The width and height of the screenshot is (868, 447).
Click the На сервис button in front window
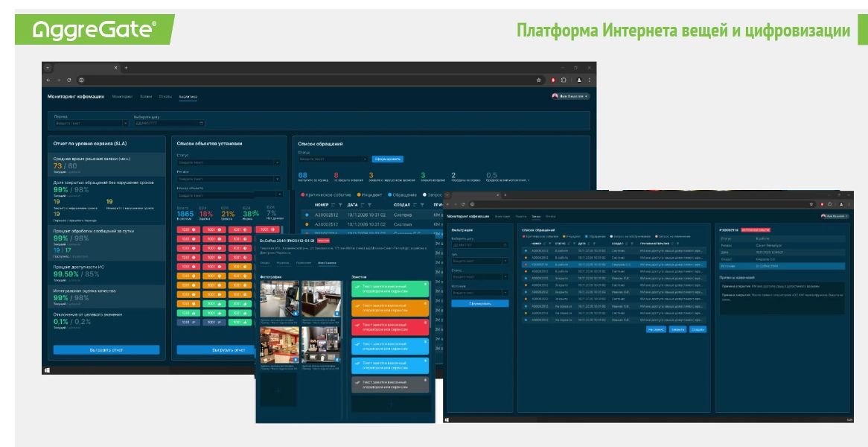tap(655, 329)
